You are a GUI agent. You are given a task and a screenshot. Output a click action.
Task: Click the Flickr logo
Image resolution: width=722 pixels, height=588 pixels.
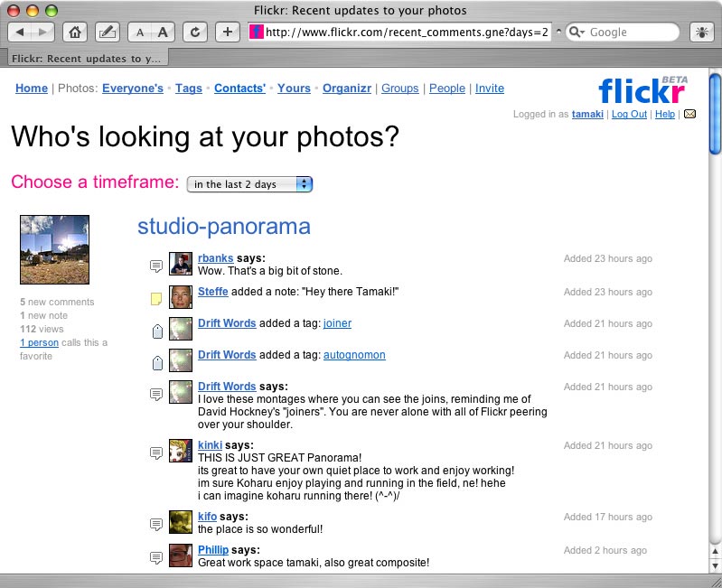coord(642,91)
